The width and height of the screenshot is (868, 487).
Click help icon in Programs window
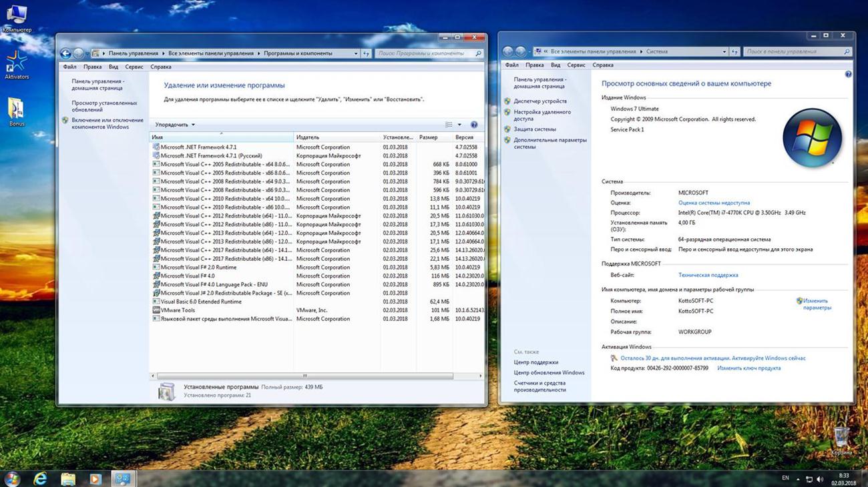(474, 125)
